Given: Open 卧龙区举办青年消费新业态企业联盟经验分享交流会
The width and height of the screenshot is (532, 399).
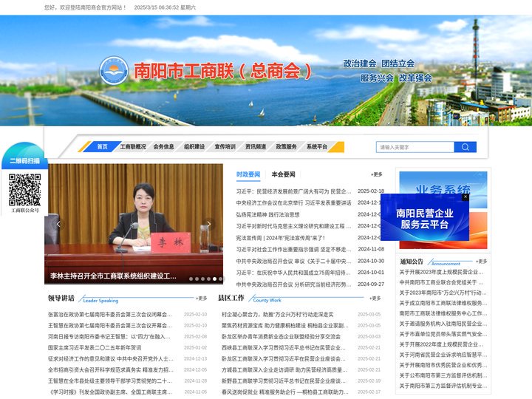Looking at the screenshot, I should click(281, 337).
